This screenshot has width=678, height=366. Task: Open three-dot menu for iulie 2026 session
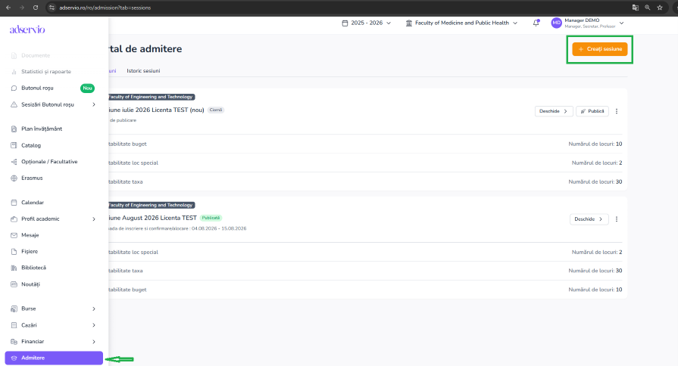coord(617,111)
